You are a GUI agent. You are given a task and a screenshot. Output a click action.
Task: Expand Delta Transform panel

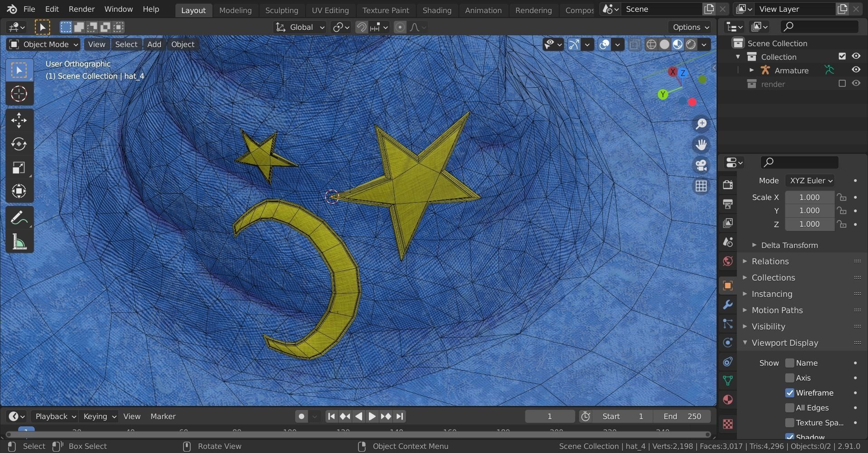(x=754, y=245)
